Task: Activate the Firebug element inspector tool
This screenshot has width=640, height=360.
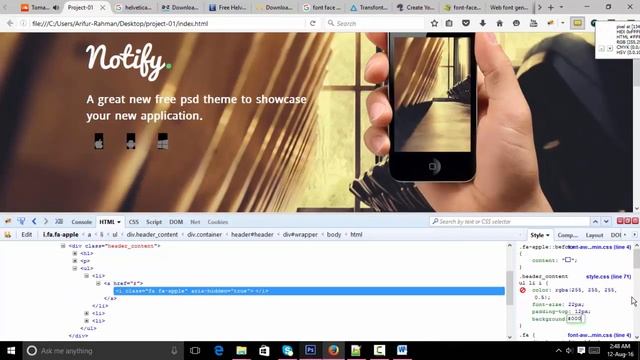Action: click(21, 222)
